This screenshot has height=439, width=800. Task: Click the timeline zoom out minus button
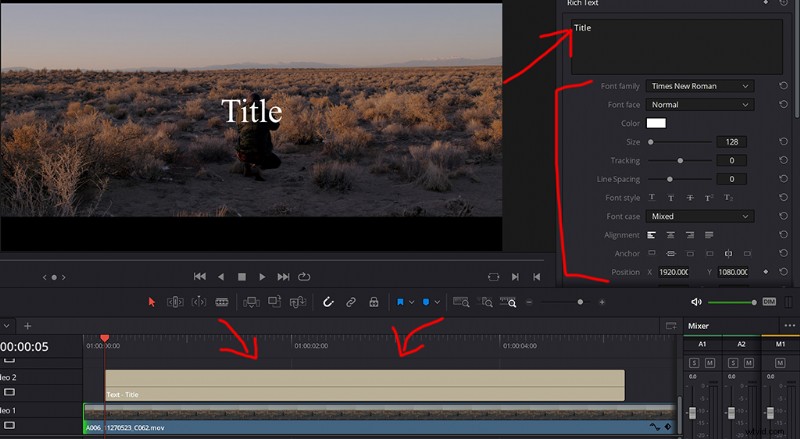[529, 302]
